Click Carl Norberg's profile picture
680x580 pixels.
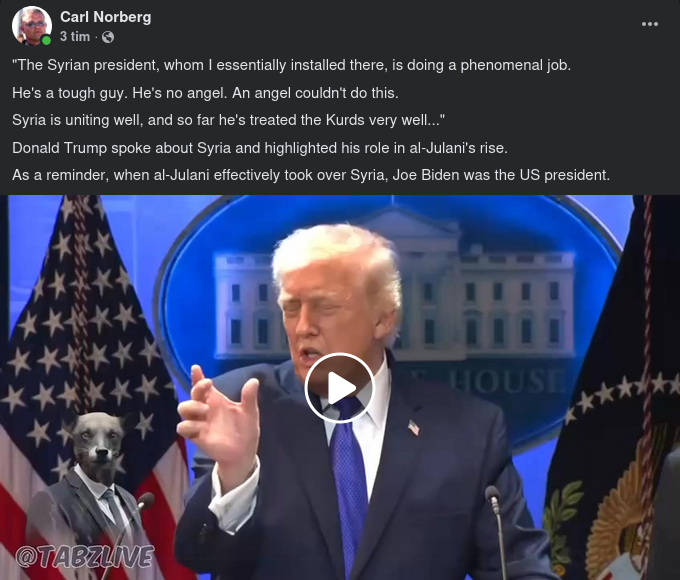pyautogui.click(x=31, y=25)
